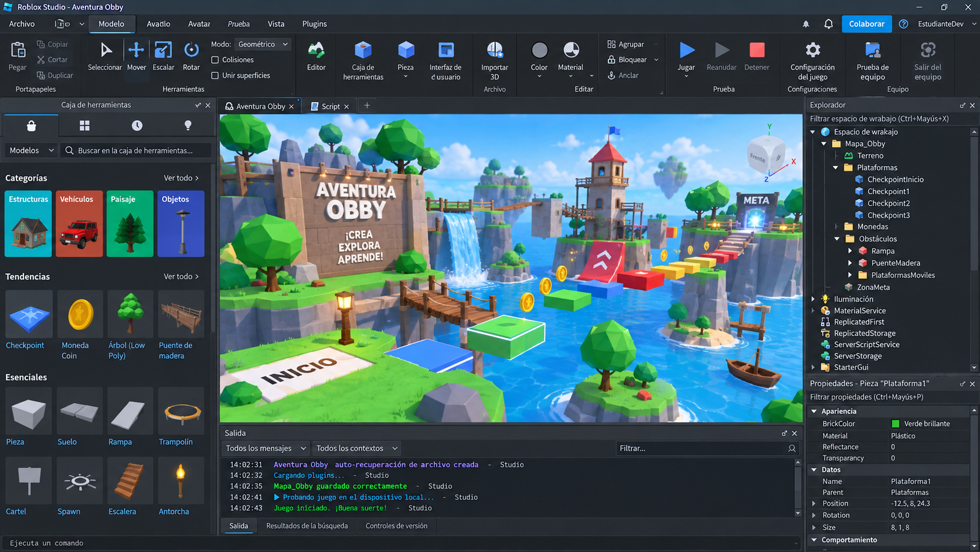Click Ver todo next to Tendencias

[x=181, y=277]
